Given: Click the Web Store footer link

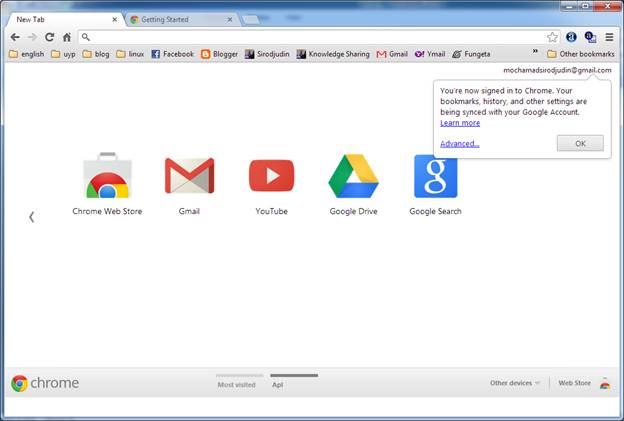Looking at the screenshot, I should [574, 383].
